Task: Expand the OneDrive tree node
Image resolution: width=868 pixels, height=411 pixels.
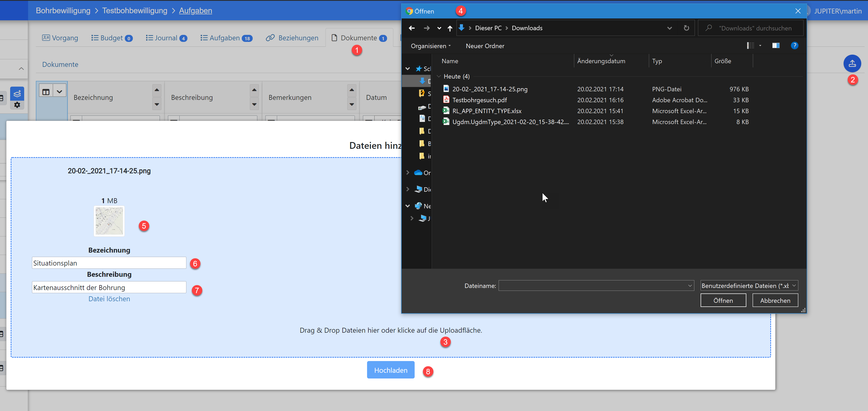Action: pyautogui.click(x=407, y=173)
